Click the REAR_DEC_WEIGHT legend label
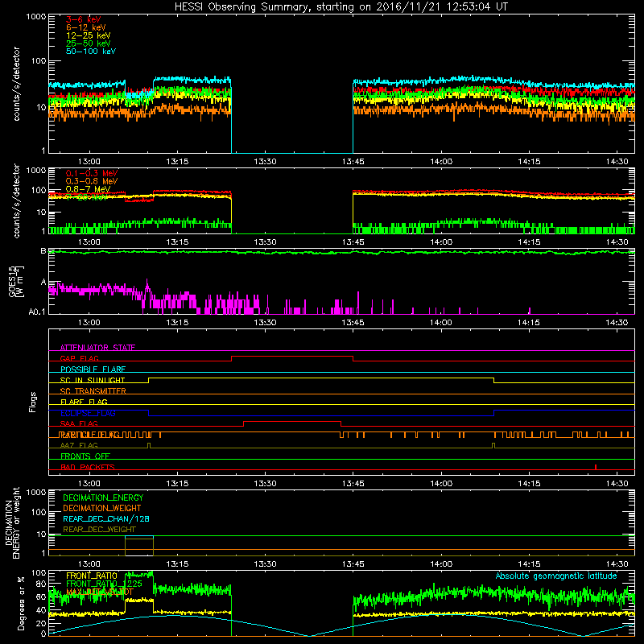Viewport: 644px width, 644px height. click(x=99, y=530)
